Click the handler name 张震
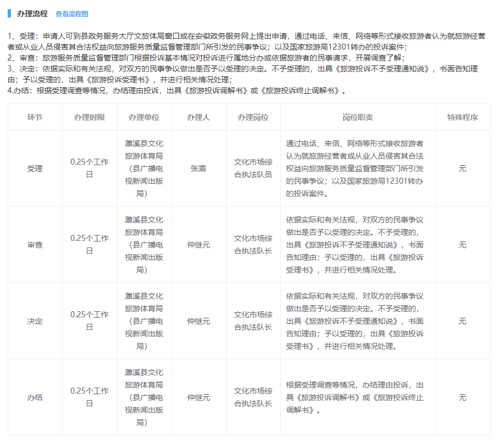 click(199, 168)
